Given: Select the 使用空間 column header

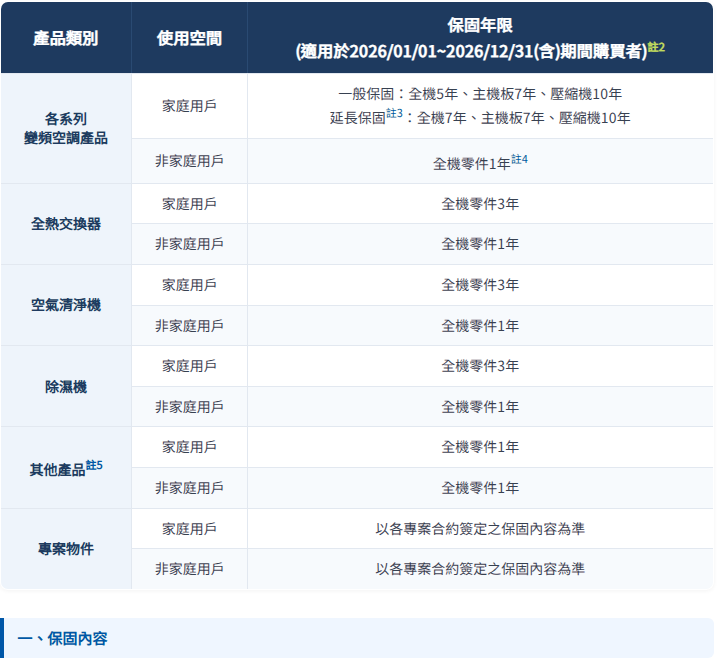Looking at the screenshot, I should tap(189, 38).
